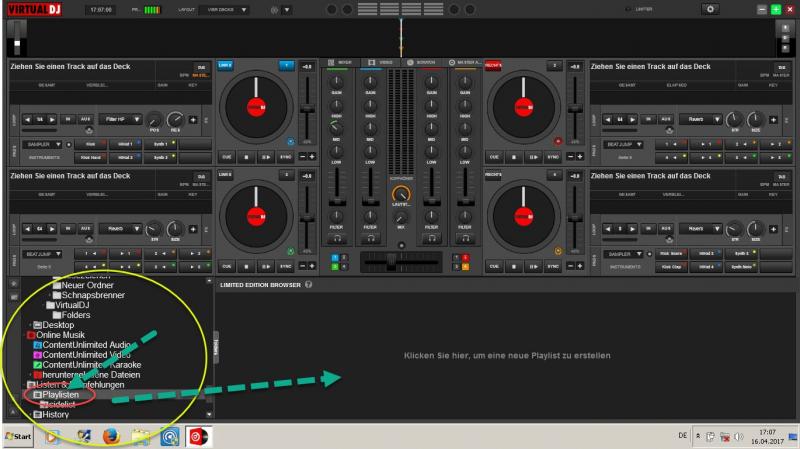Click the crossfader

[401, 262]
